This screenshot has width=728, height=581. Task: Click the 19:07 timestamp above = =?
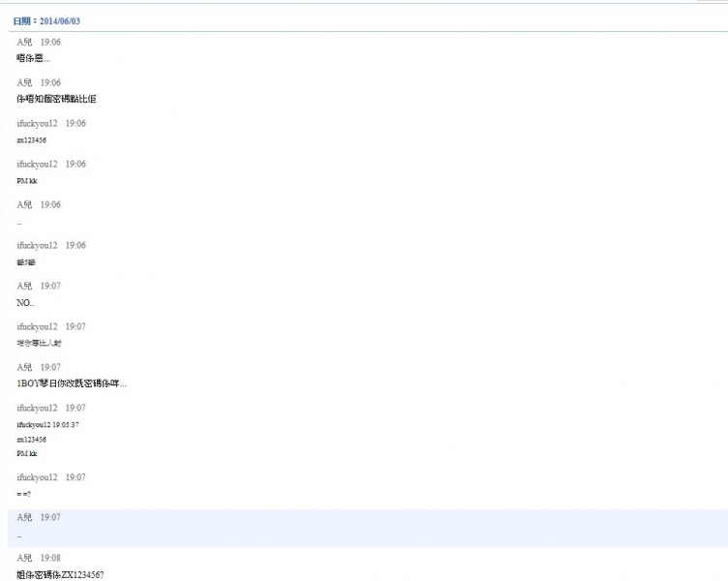[x=76, y=477]
